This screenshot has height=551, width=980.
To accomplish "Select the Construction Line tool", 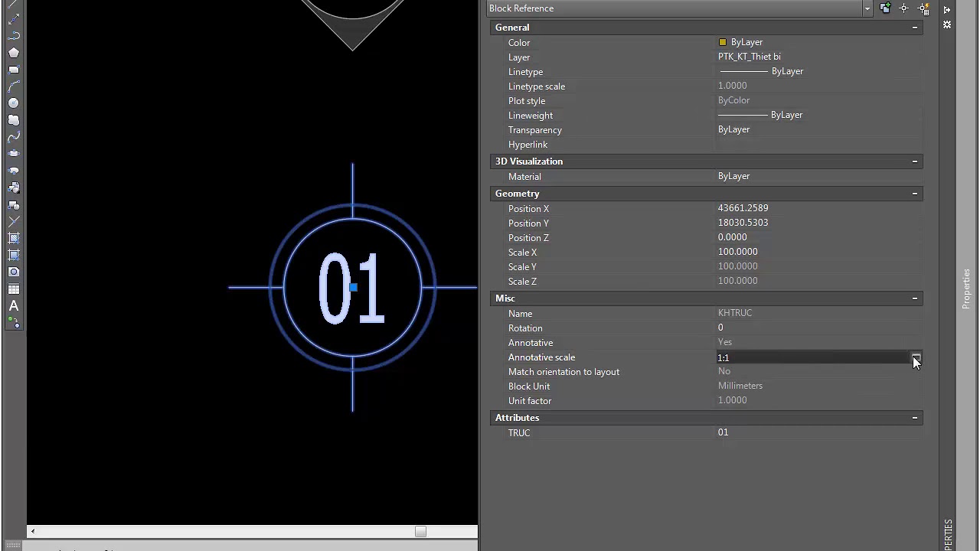I will (14, 19).
